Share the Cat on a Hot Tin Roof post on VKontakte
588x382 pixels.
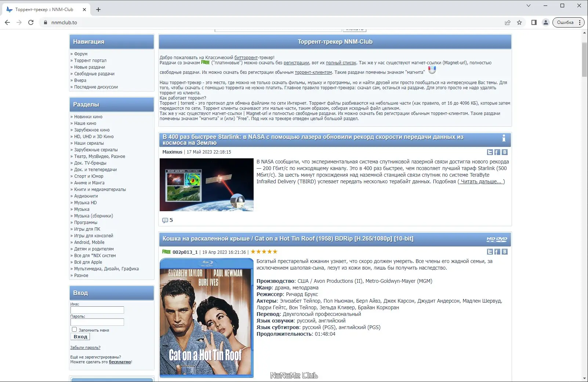[505, 252]
